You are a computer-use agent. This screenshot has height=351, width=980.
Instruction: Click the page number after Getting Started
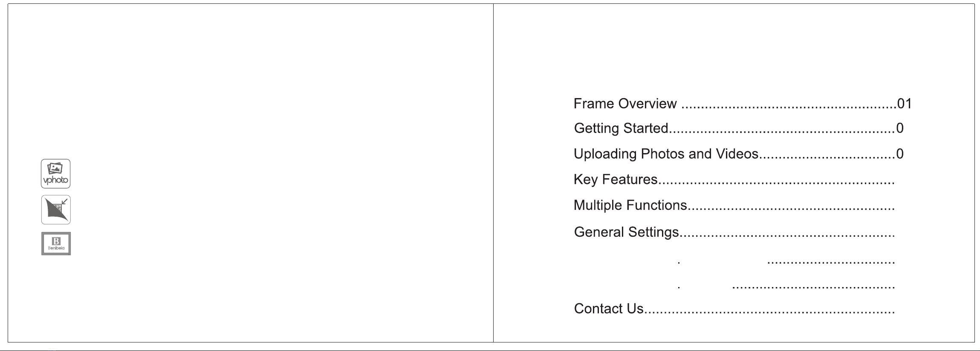coord(900,128)
